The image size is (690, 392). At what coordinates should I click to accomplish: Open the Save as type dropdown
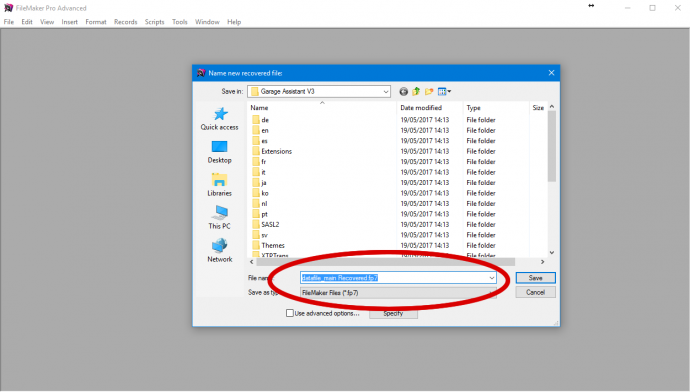coord(398,293)
